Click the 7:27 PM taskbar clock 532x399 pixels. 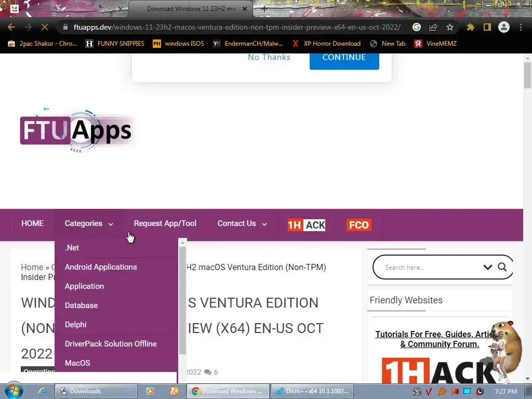[x=506, y=392]
